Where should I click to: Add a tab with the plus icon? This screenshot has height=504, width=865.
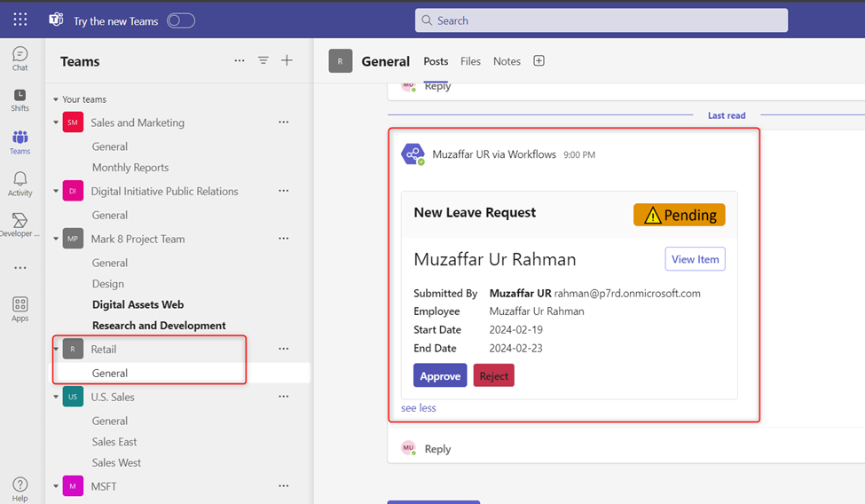[x=539, y=60]
